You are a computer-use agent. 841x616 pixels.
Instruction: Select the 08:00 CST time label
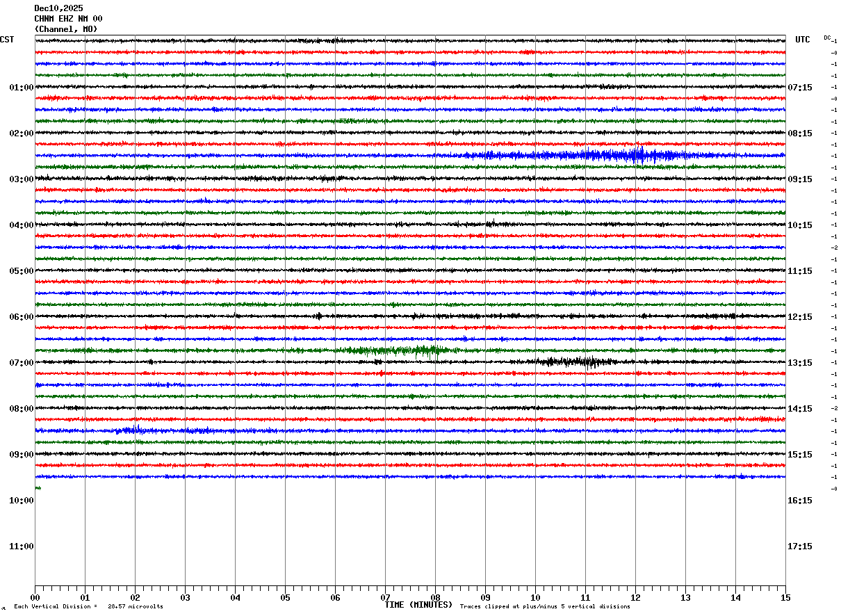(21, 408)
